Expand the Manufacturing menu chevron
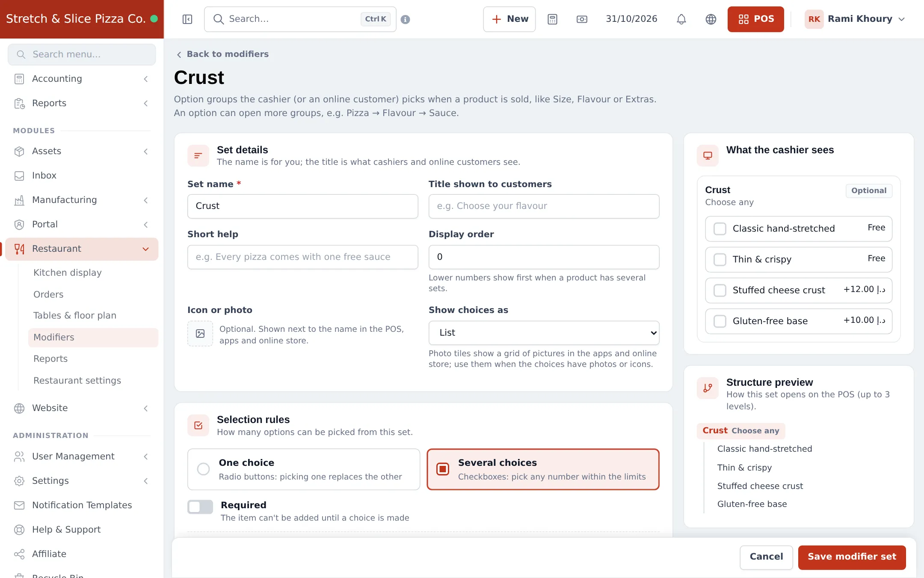The width and height of the screenshot is (924, 578). point(146,200)
